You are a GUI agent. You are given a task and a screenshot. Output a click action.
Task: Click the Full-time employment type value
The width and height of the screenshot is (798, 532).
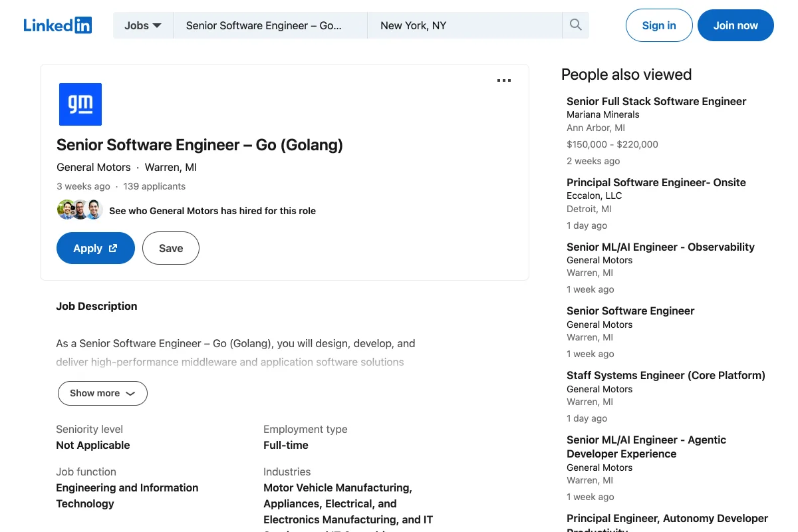286,445
